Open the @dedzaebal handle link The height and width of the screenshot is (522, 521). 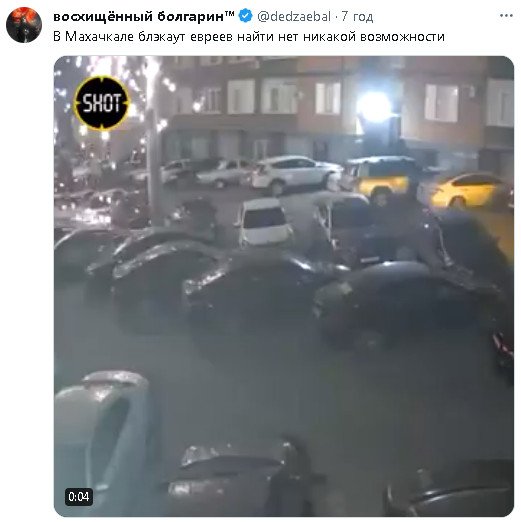(x=294, y=16)
